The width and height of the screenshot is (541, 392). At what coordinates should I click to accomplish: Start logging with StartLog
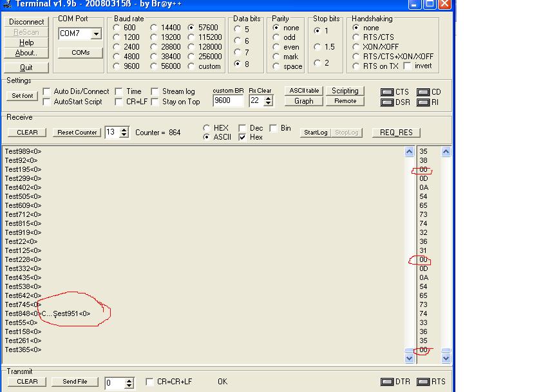click(x=316, y=133)
